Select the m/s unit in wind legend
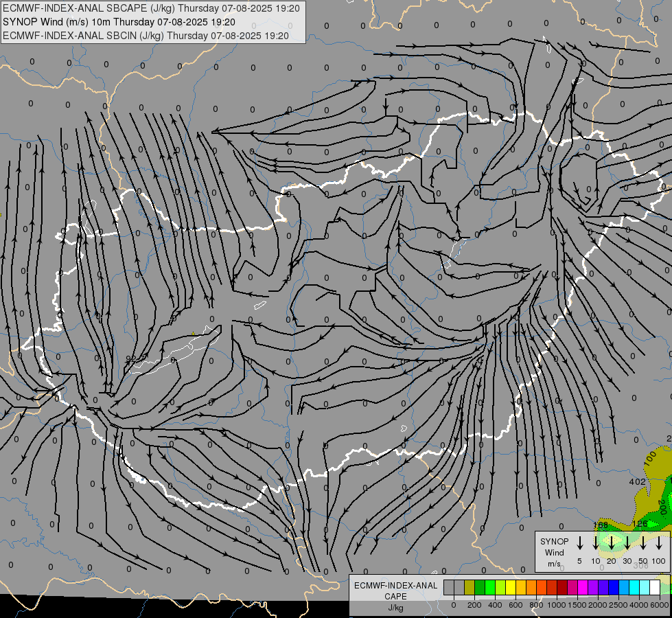Image resolution: width=672 pixels, height=618 pixels. pos(554,564)
